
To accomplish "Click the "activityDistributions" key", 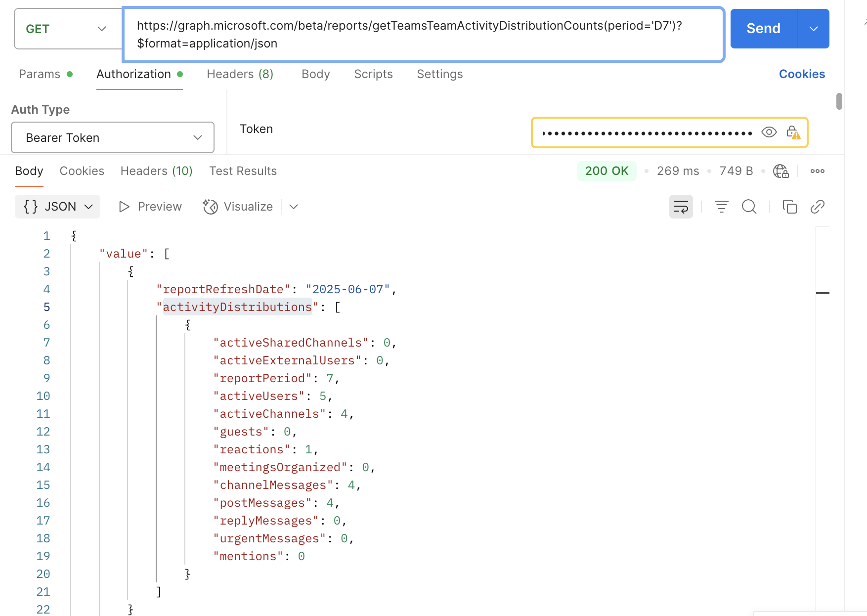I will 237,307.
